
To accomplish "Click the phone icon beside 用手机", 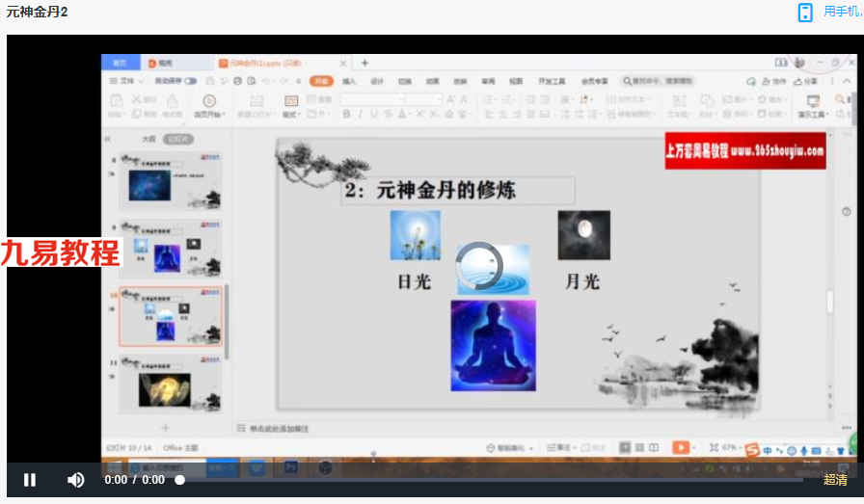I will point(805,13).
